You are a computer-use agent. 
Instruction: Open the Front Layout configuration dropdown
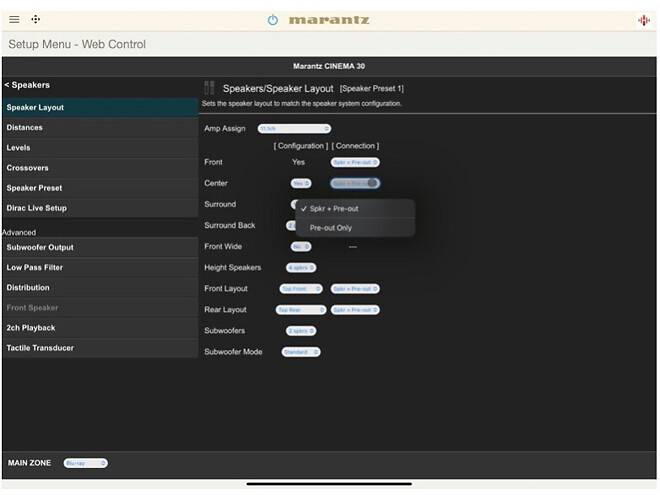pyautogui.click(x=301, y=289)
